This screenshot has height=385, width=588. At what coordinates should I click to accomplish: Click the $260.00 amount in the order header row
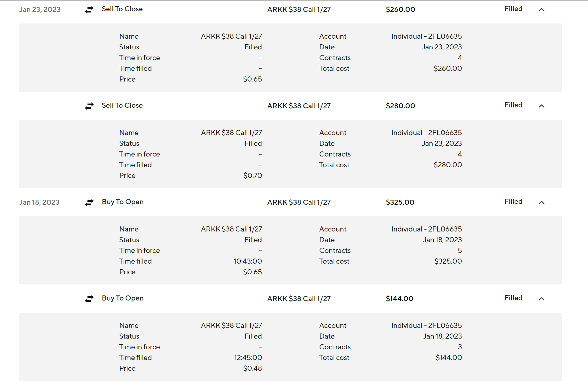400,10
